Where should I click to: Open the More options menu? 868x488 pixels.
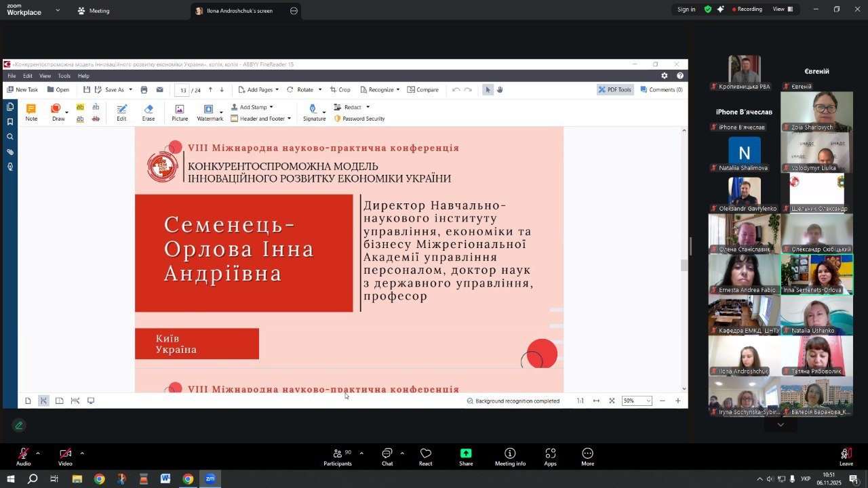(x=587, y=455)
